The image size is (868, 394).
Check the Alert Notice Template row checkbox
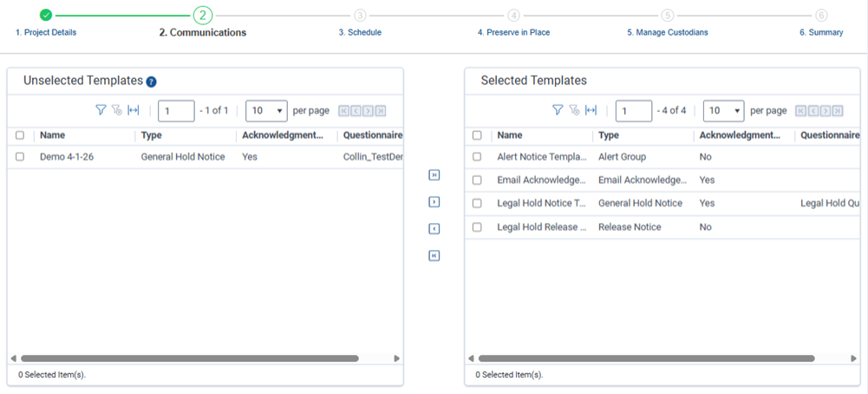pos(477,157)
